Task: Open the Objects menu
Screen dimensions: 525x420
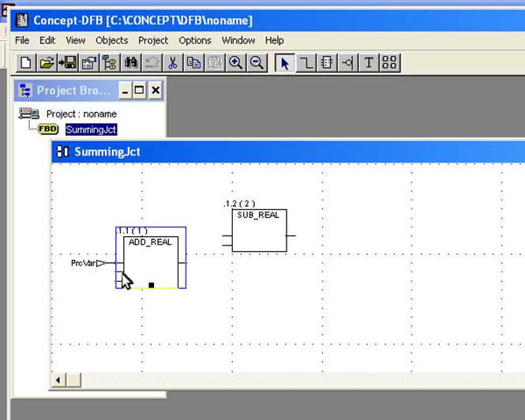Action: click(112, 40)
